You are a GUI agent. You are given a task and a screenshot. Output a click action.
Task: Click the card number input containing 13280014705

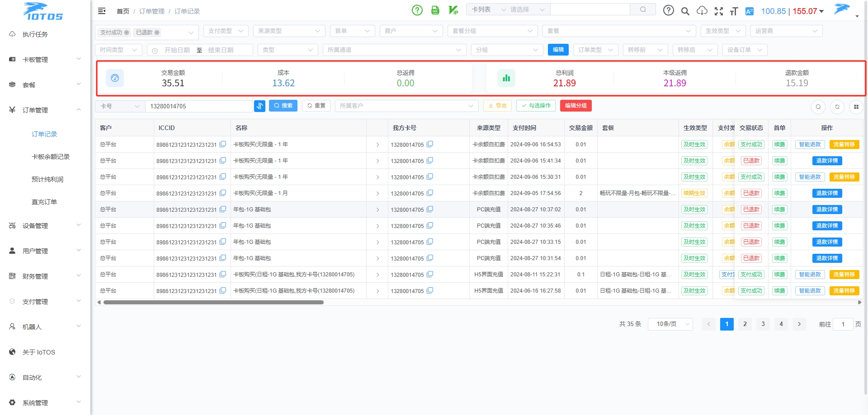coord(199,106)
